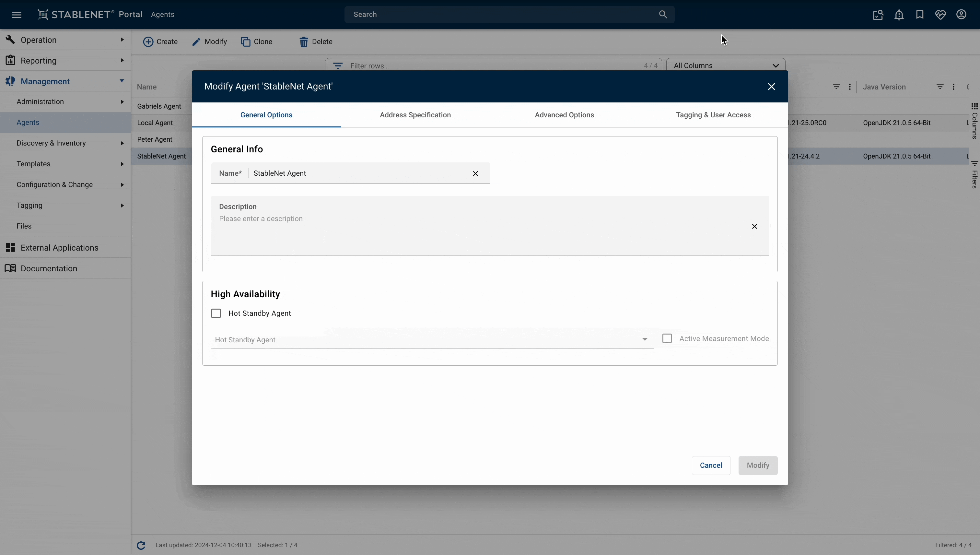Open the Filters side panel
The height and width of the screenshot is (555, 980).
coord(975,175)
